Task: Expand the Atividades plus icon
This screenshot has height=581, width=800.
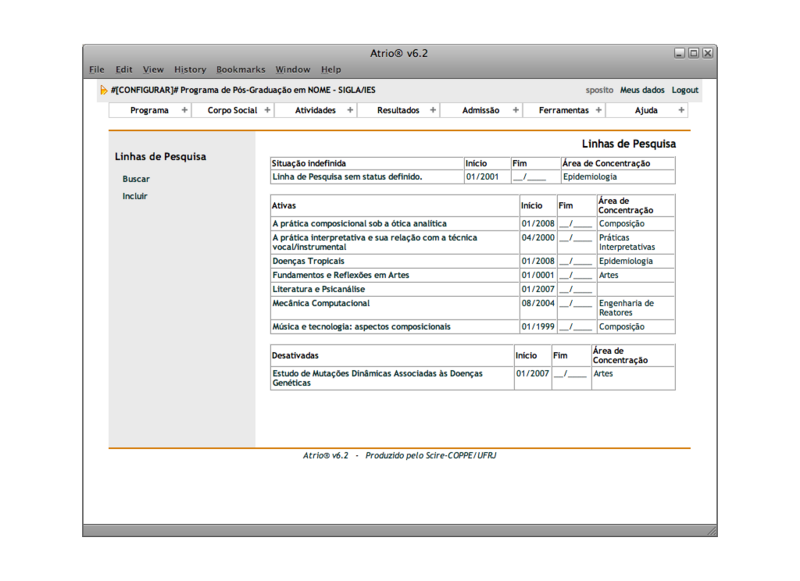Action: click(350, 111)
